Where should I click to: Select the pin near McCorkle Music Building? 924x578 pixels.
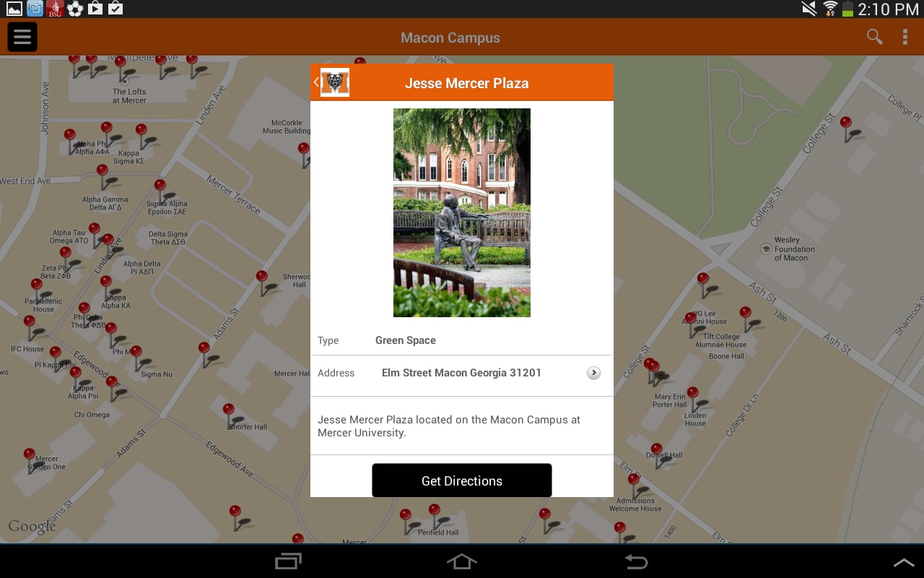coord(304,154)
